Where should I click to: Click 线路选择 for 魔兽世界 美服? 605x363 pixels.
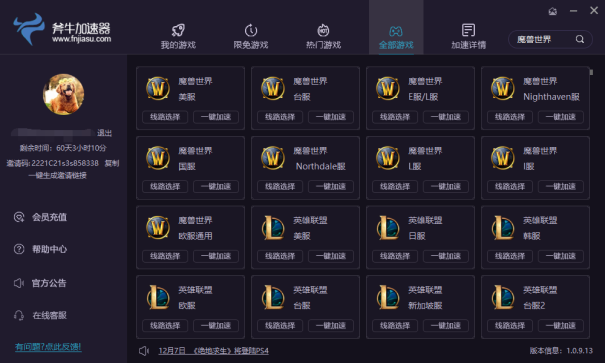point(165,117)
